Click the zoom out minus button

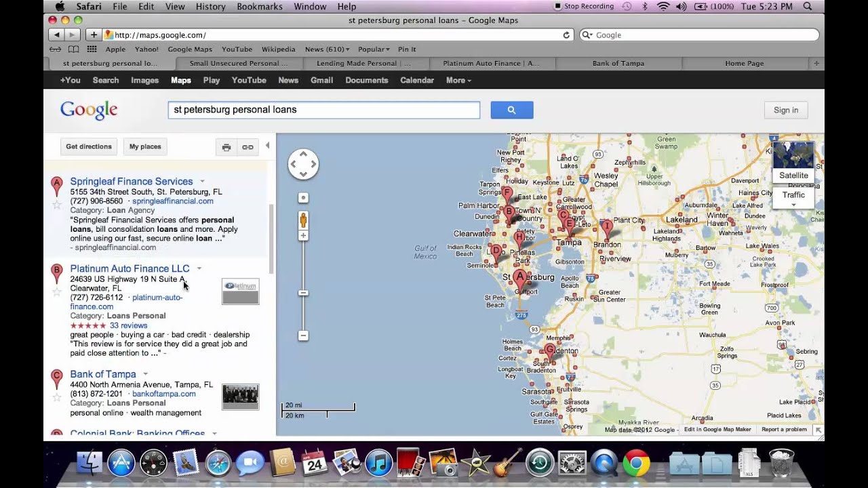click(303, 335)
